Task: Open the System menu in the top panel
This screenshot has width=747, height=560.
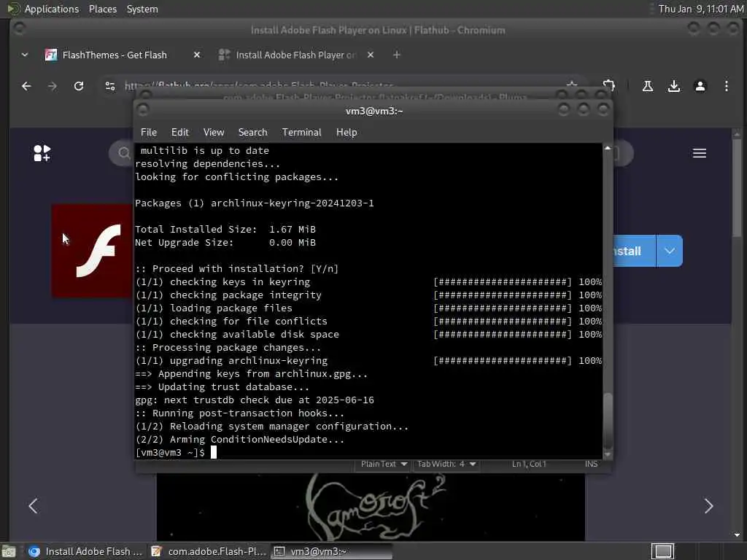Action: coord(142,9)
